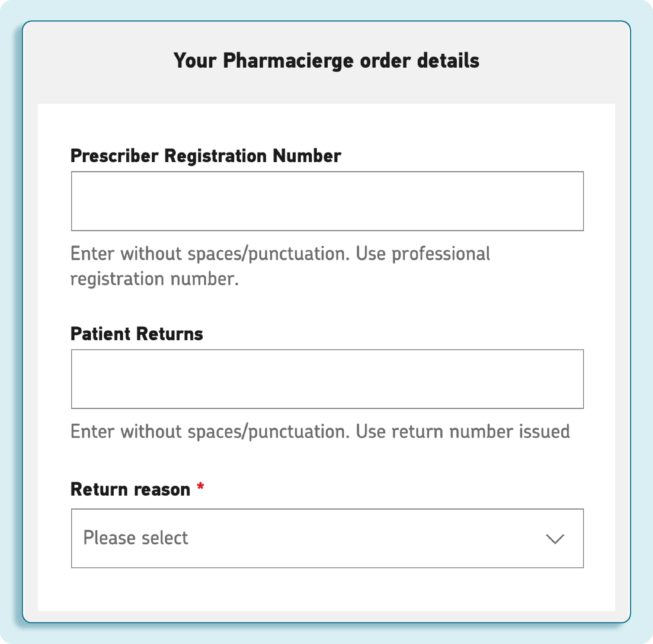
Task: Click the "Use return number issued" hint
Action: [x=463, y=432]
